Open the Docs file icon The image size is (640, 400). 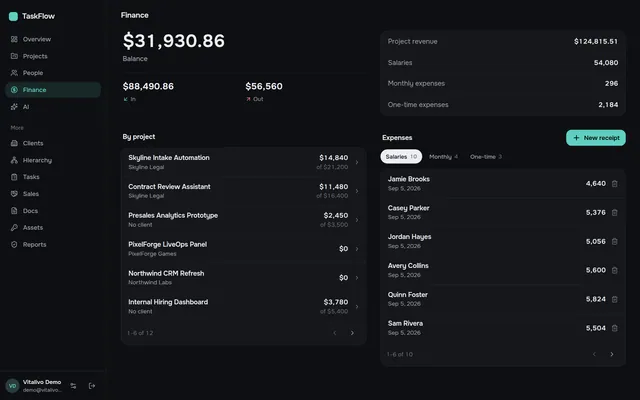point(14,211)
